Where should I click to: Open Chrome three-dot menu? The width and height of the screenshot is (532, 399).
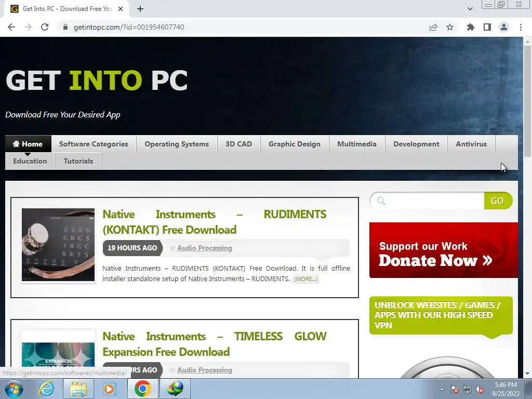[521, 27]
